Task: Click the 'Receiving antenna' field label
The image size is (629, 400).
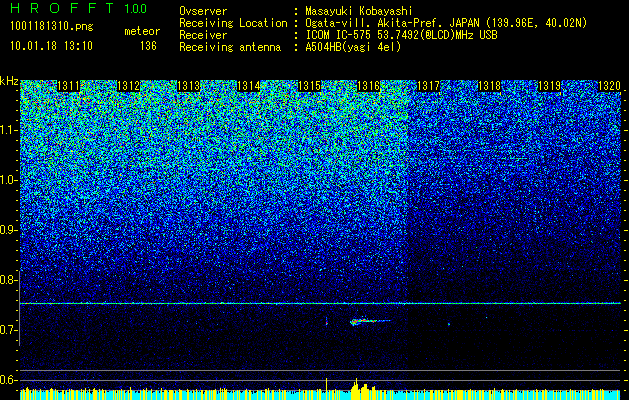Action: click(x=230, y=47)
